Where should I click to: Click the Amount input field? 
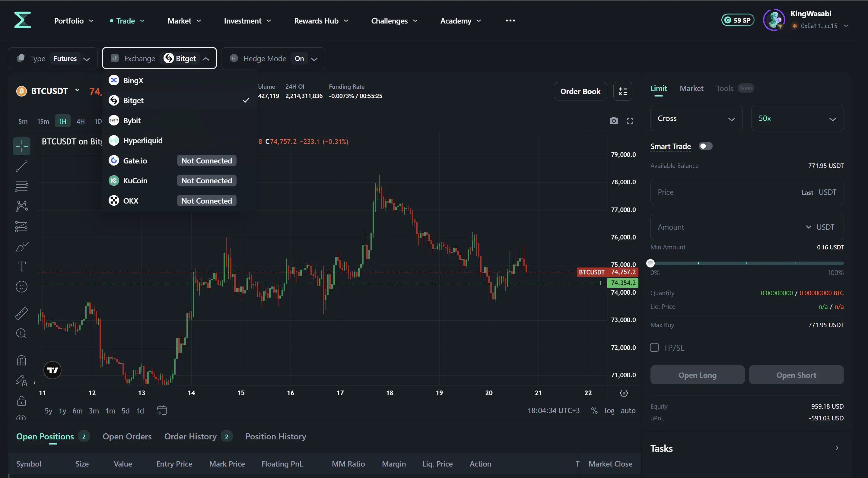click(747, 227)
